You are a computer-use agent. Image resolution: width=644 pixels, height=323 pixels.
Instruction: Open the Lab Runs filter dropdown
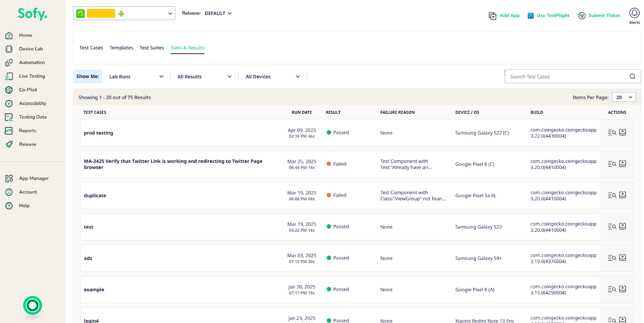(x=136, y=77)
